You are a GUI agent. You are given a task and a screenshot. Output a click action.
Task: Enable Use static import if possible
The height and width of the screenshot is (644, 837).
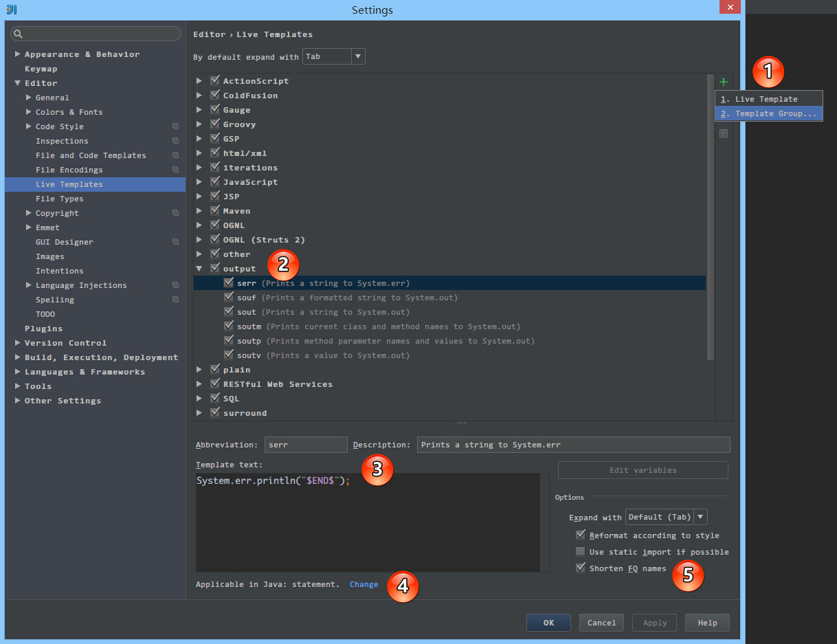tap(581, 552)
